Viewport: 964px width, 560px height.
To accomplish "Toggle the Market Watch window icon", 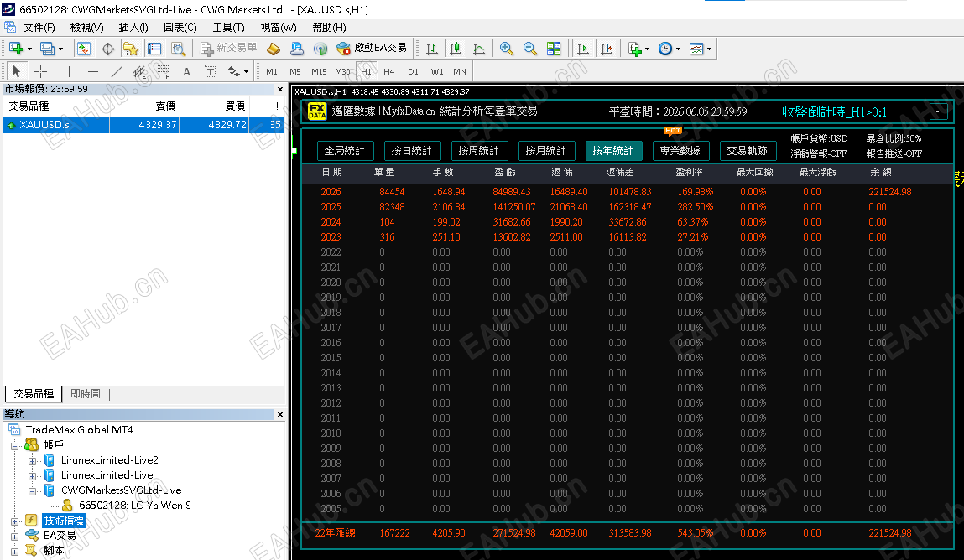I will coord(84,49).
